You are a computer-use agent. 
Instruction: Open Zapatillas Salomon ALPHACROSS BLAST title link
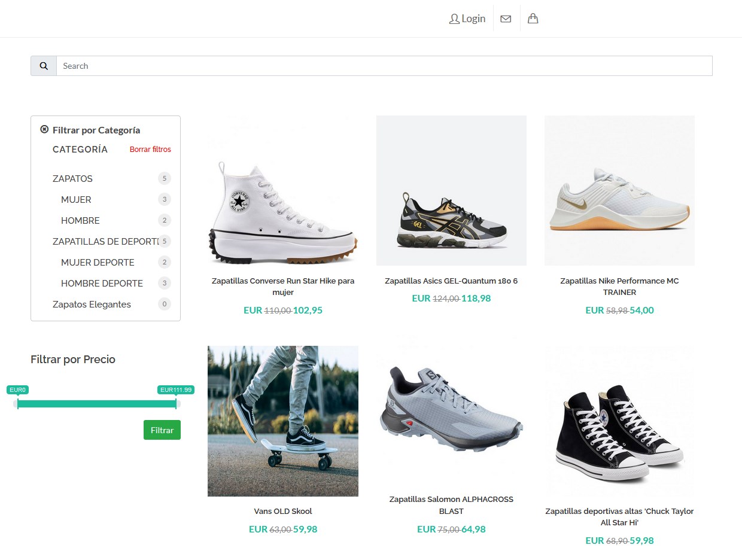click(451, 505)
